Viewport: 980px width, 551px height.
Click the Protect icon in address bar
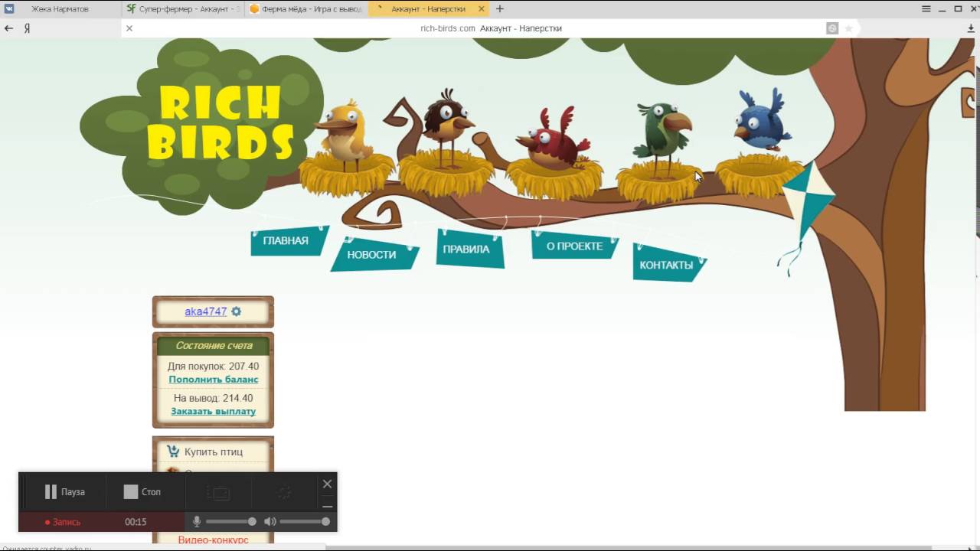pyautogui.click(x=832, y=28)
